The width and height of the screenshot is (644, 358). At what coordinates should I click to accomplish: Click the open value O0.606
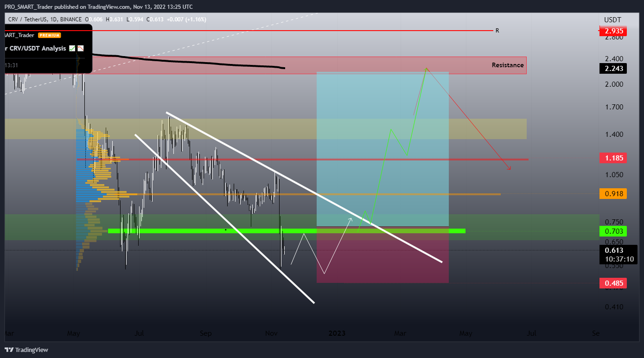coord(94,19)
